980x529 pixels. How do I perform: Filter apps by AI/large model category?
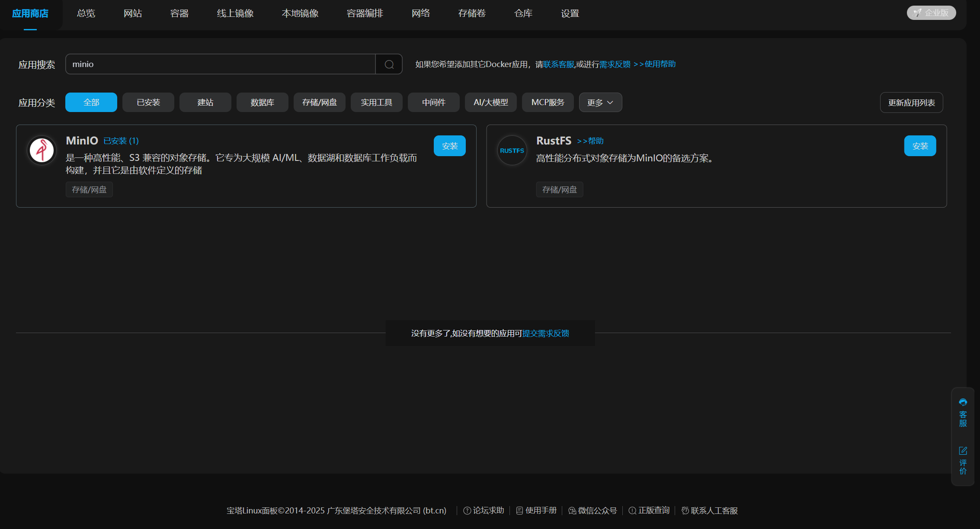491,103
